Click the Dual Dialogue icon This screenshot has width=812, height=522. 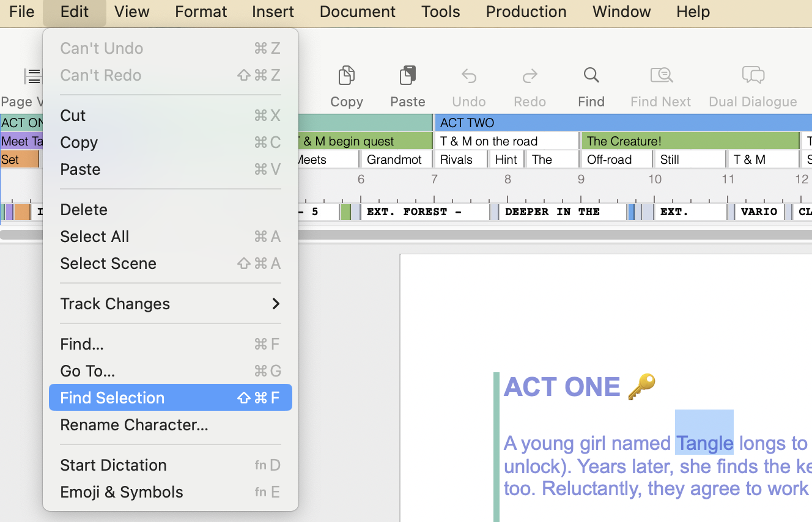click(753, 76)
